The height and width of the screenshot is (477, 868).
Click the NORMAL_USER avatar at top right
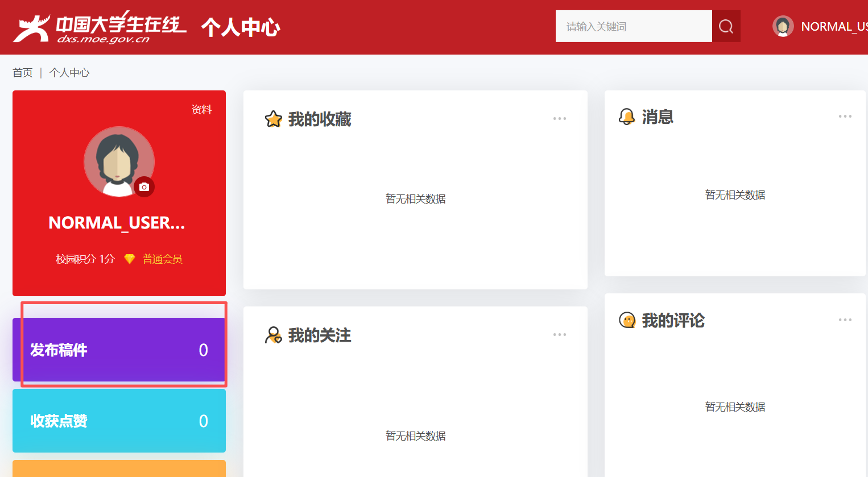(x=783, y=26)
